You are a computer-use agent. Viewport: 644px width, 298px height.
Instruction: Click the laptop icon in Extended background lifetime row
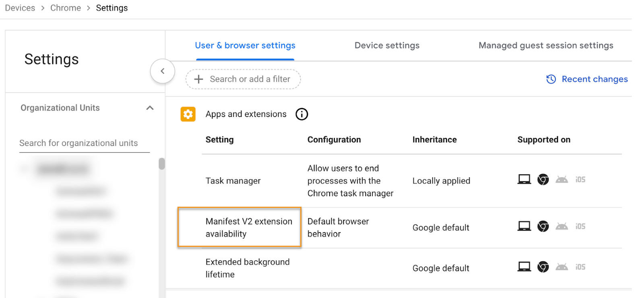[524, 267]
